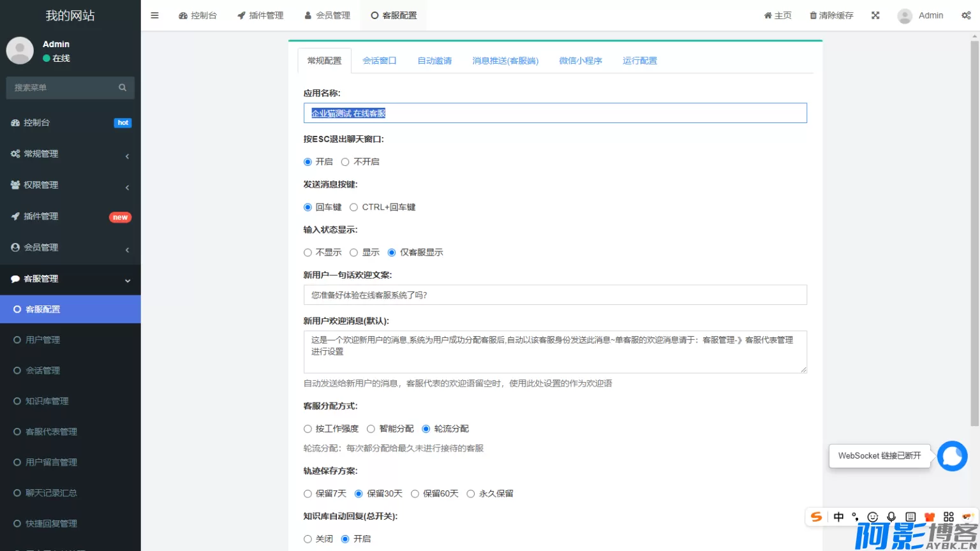The image size is (980, 551).
Task: Select 永久保留 track retention option
Action: coord(471,494)
